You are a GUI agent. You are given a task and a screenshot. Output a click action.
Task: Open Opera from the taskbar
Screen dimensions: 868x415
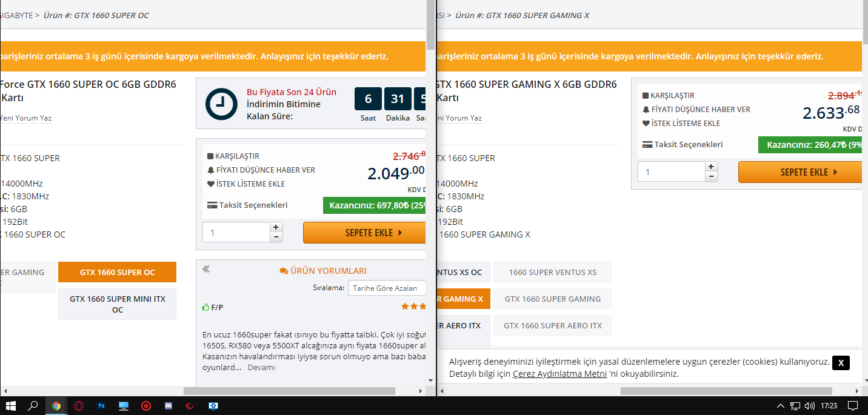(79, 406)
